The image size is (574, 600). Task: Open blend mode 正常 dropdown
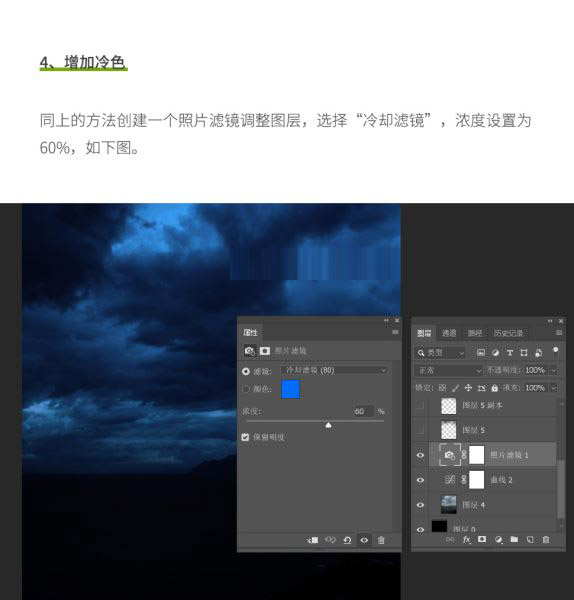click(448, 370)
